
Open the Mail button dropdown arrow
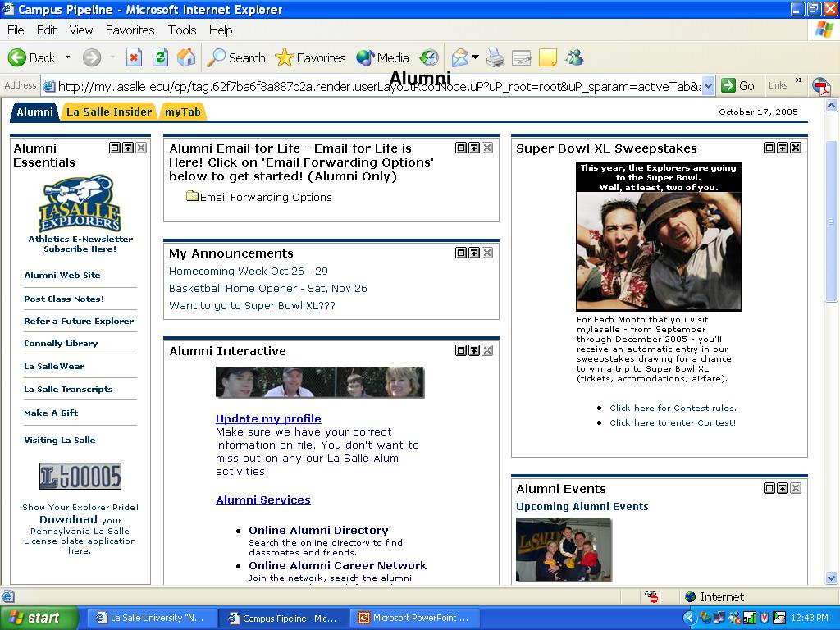[475, 57]
